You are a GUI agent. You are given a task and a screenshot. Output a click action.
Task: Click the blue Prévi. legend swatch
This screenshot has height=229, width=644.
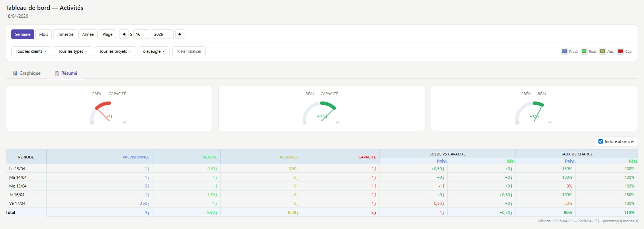coord(564,51)
